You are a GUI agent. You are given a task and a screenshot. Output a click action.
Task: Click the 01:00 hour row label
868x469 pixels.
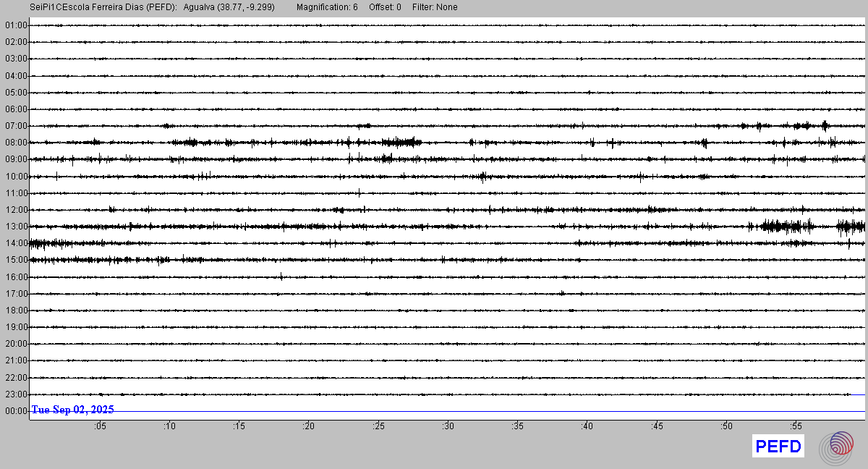pos(15,25)
